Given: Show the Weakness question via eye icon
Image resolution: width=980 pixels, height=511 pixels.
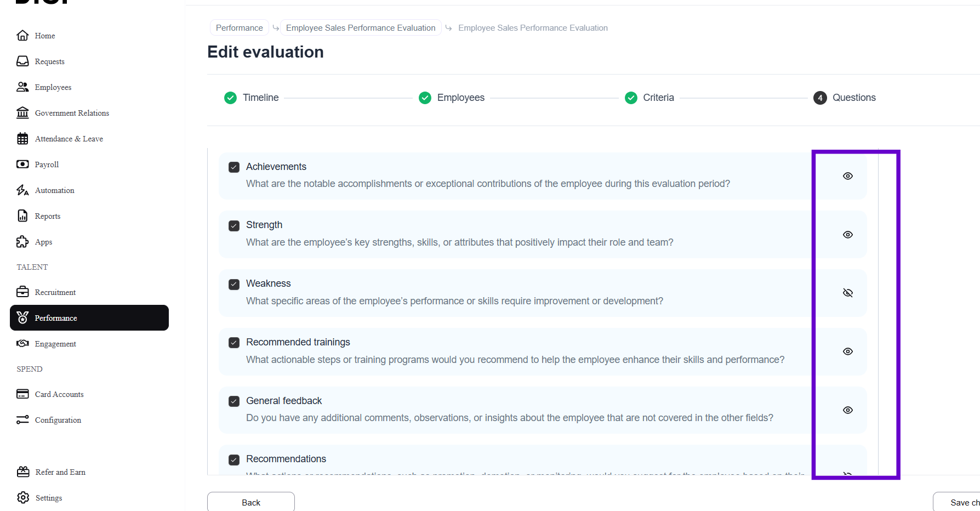Looking at the screenshot, I should (x=847, y=293).
